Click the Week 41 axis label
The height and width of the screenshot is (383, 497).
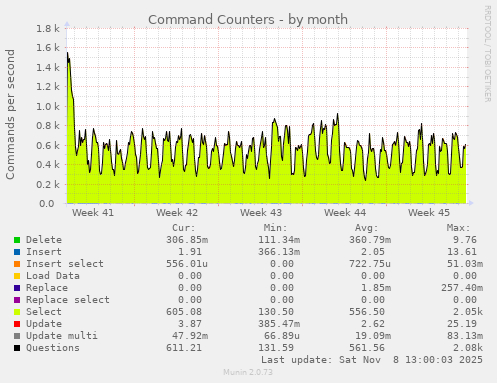coord(93,212)
